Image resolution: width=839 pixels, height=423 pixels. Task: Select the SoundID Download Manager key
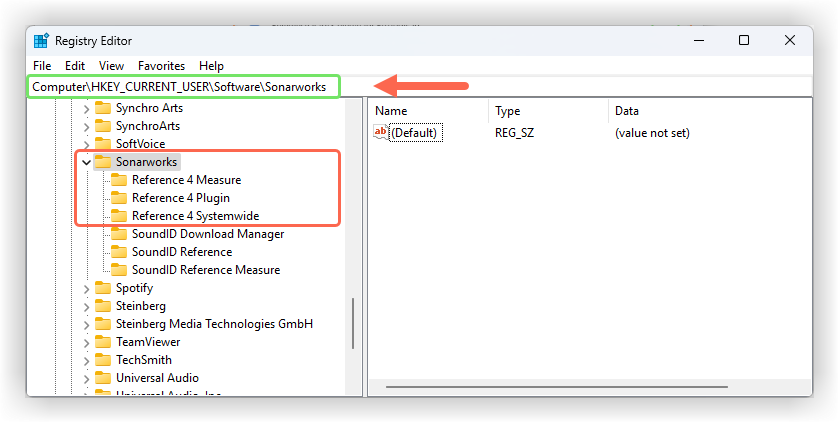tap(208, 234)
